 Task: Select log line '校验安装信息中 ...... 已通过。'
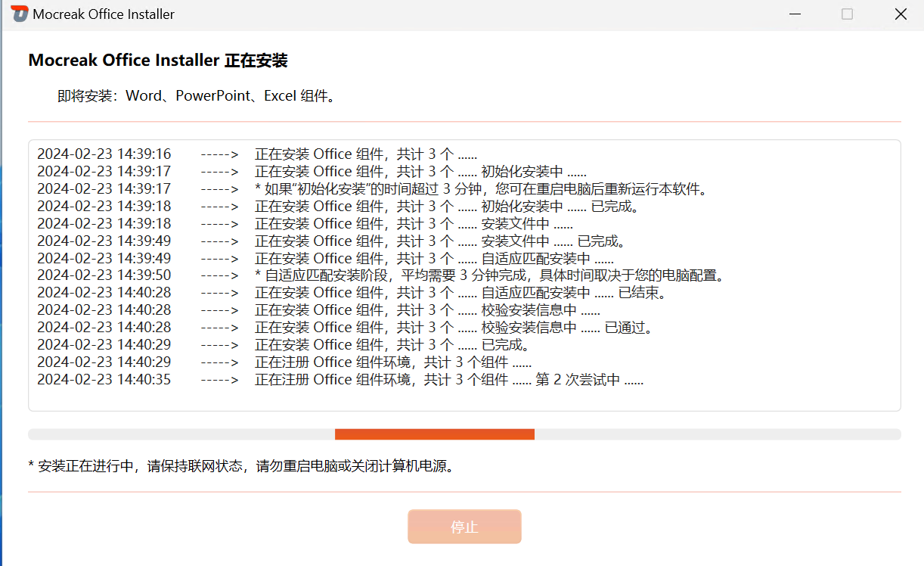(346, 328)
